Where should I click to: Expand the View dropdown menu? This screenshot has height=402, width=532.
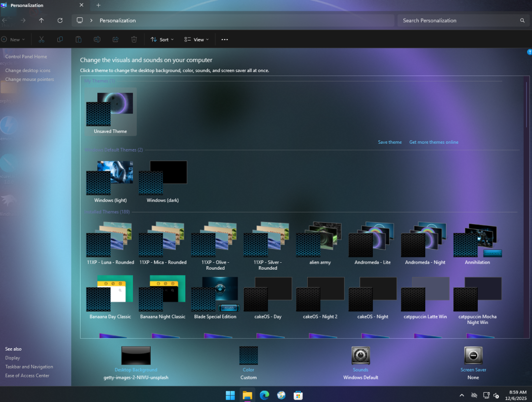pos(196,40)
